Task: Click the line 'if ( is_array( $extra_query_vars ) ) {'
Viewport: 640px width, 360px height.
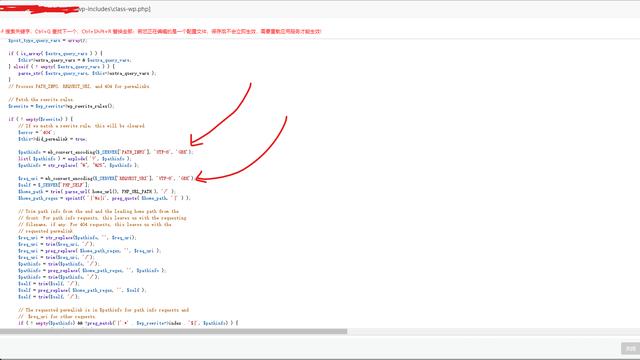Action: tap(55, 53)
